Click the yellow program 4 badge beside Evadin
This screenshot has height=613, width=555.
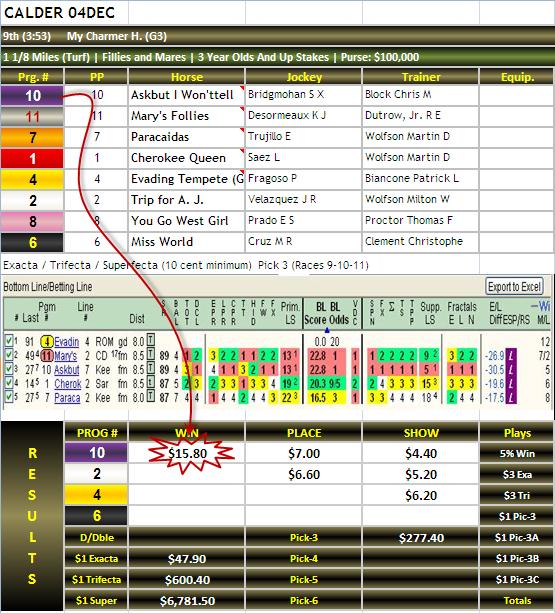pyautogui.click(x=47, y=342)
